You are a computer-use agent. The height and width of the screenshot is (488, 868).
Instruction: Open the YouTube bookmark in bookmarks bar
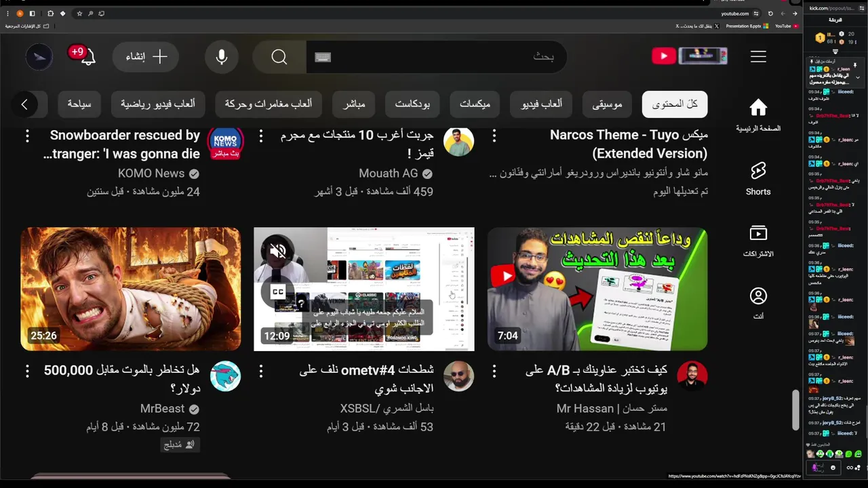[x=787, y=26]
